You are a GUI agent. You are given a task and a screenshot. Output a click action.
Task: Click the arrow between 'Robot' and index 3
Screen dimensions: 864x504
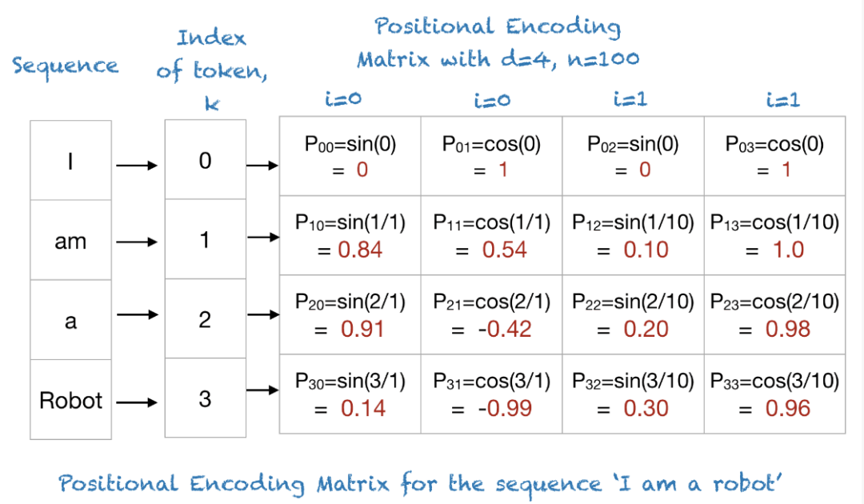[138, 402]
